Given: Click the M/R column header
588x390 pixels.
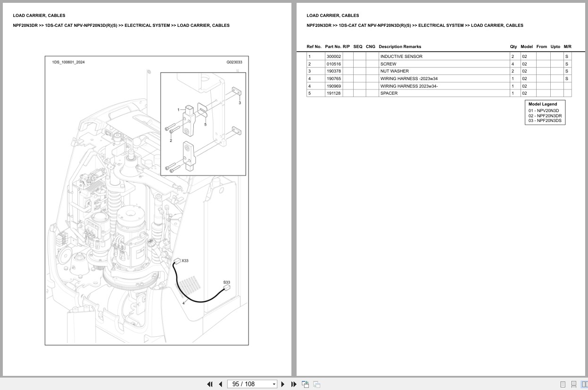Looking at the screenshot, I should point(568,47).
